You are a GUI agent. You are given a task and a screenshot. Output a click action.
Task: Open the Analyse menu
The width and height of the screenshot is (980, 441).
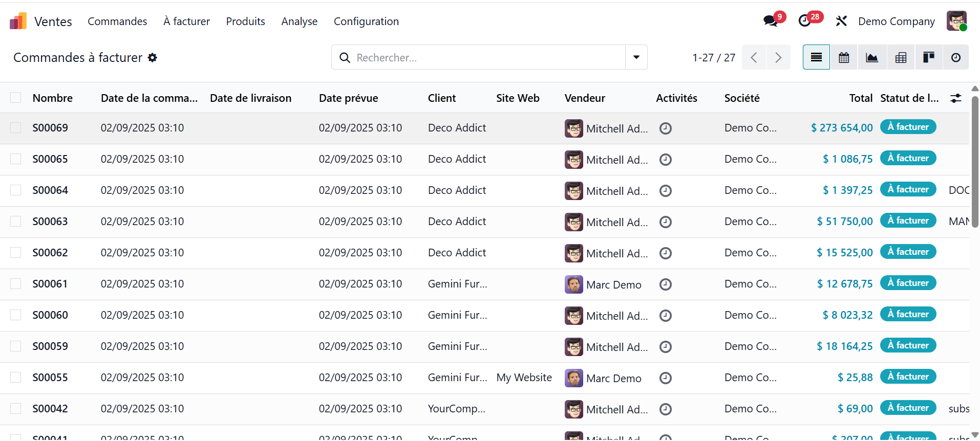[299, 21]
